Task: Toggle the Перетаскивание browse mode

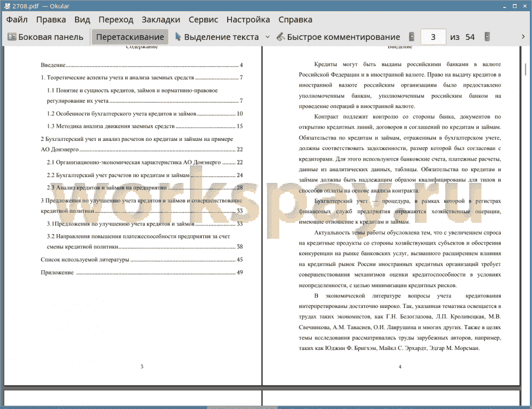Action: point(130,37)
